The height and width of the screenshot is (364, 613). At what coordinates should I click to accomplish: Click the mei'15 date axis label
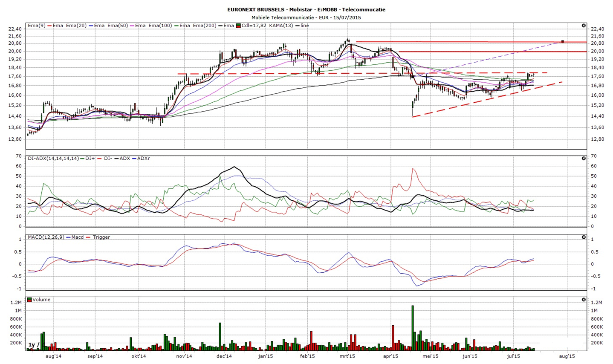pos(431,356)
